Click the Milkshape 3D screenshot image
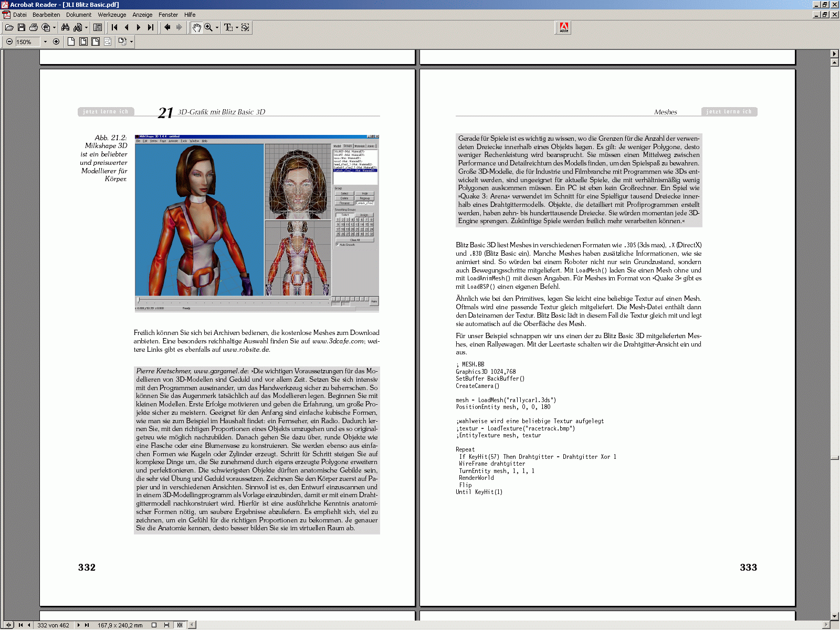 [x=257, y=223]
